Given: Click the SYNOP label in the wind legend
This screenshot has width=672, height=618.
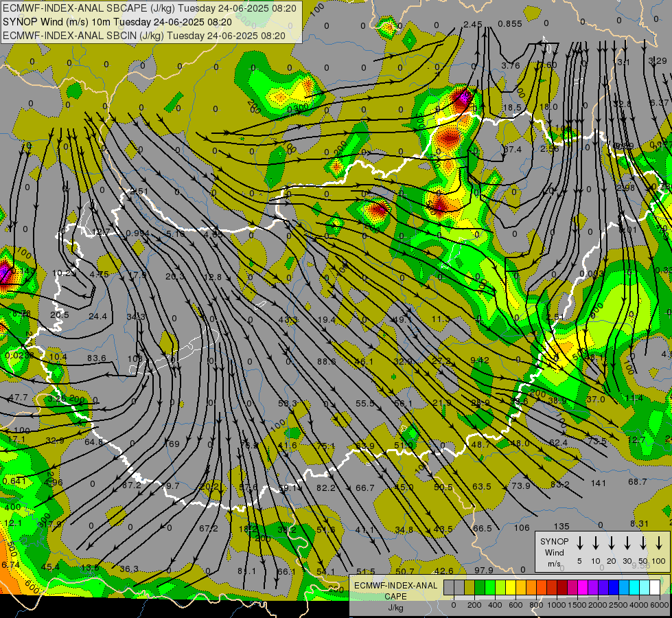Looking at the screenshot, I should coord(555,542).
